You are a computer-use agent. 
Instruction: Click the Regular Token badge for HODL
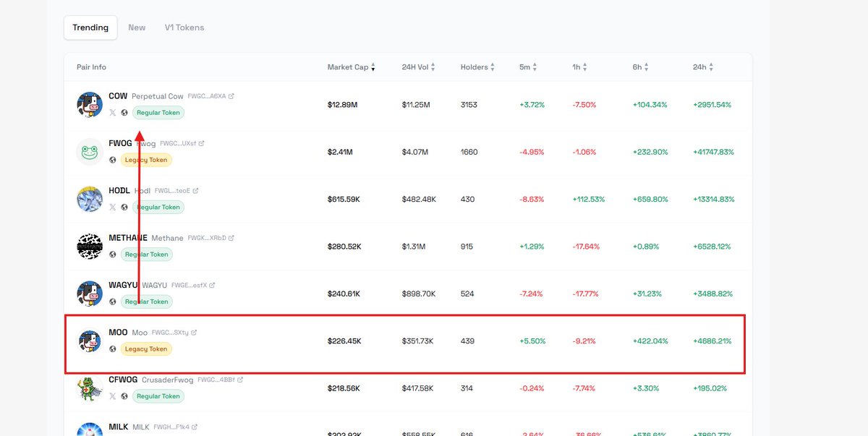click(158, 207)
